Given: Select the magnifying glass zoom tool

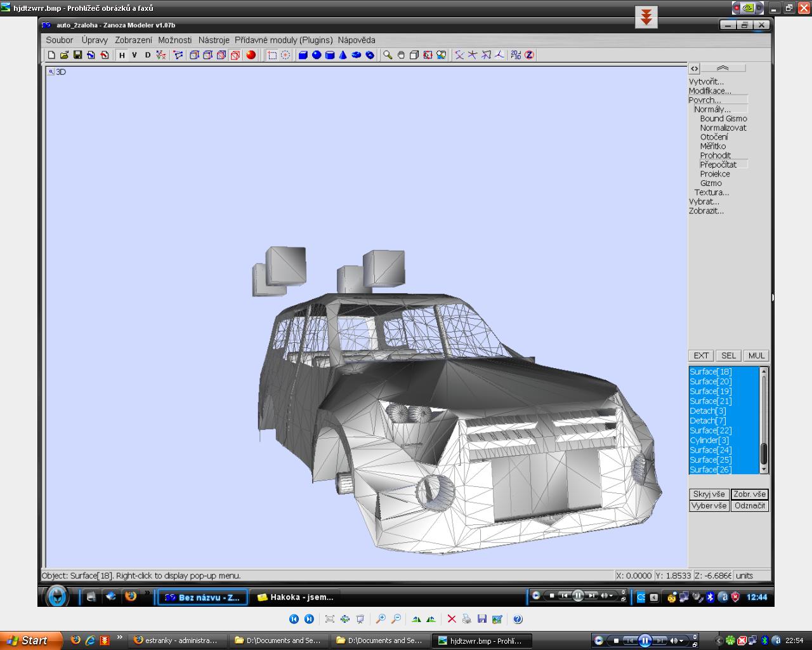Looking at the screenshot, I should pos(388,55).
